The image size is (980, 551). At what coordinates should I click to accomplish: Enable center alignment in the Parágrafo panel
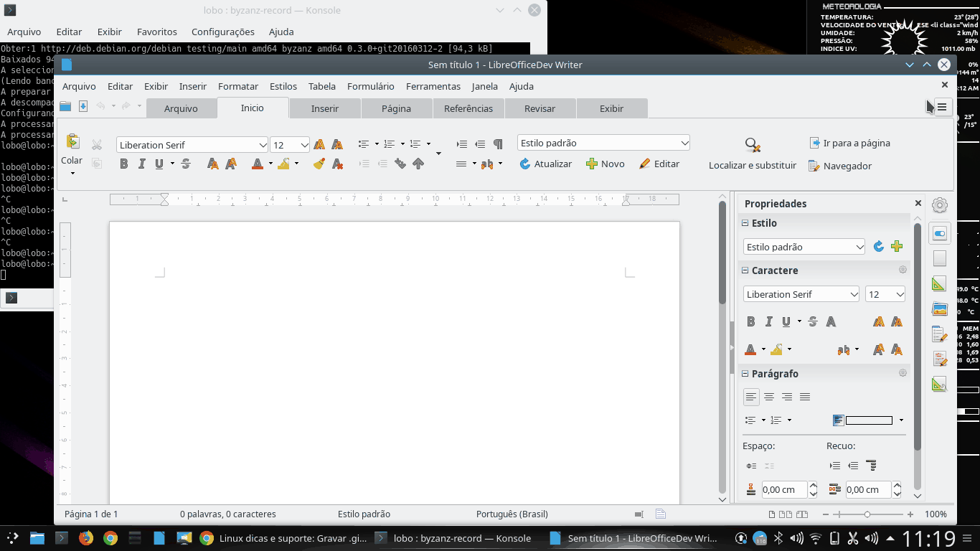(768, 396)
